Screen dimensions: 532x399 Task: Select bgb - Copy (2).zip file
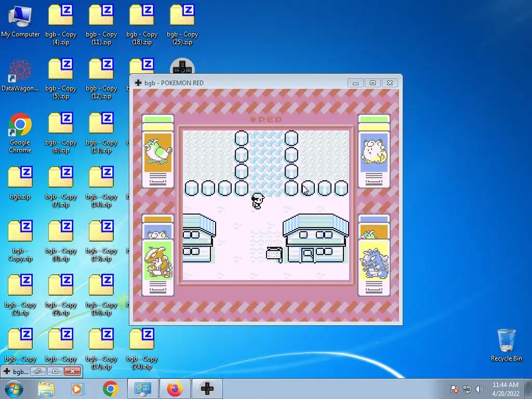point(20,295)
